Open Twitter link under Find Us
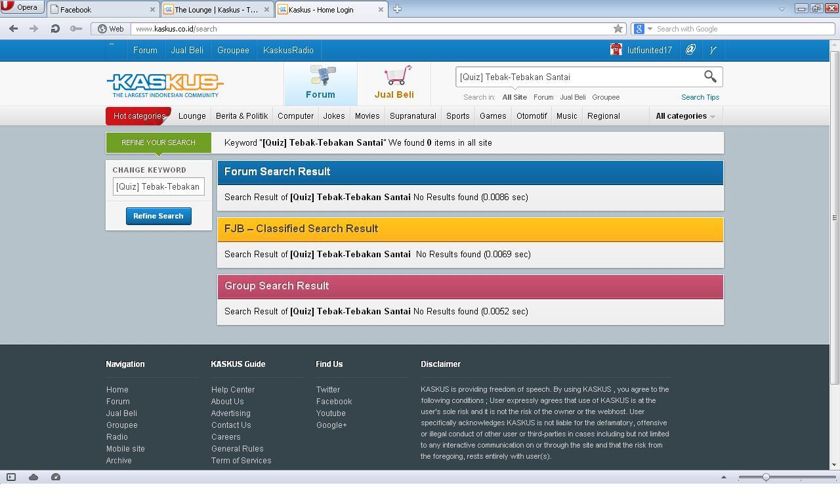The height and width of the screenshot is (504, 840). [328, 390]
